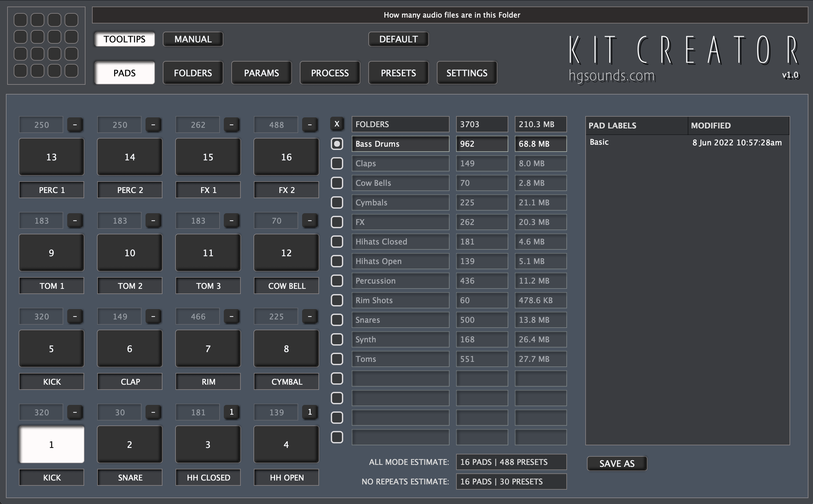
Task: Click the DEFAULT button
Action: tap(398, 39)
